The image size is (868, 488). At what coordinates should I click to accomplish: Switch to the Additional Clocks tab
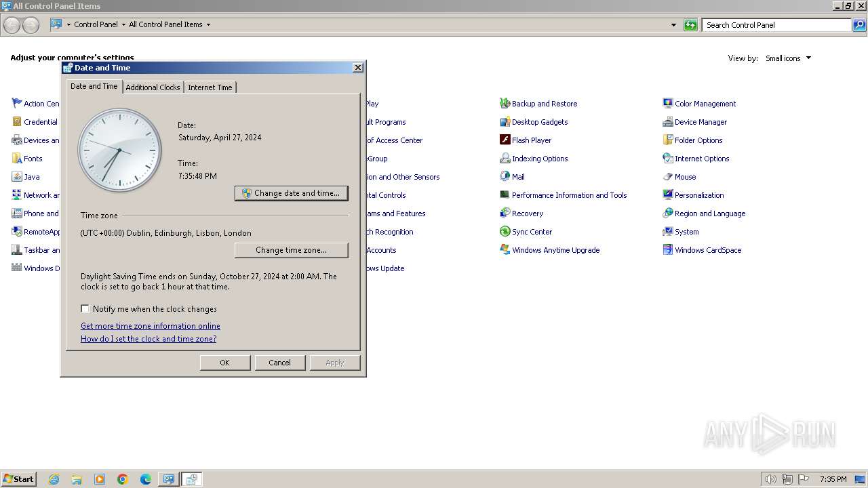point(153,87)
